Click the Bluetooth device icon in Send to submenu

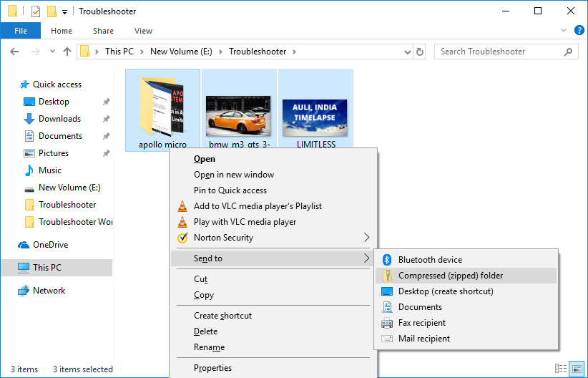pos(387,260)
